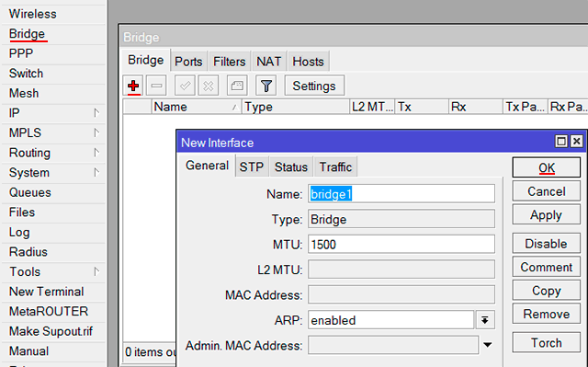Viewport: 588px width, 367px height.
Task: Expand the MPLS submenu in sidebar
Action: coord(96,132)
